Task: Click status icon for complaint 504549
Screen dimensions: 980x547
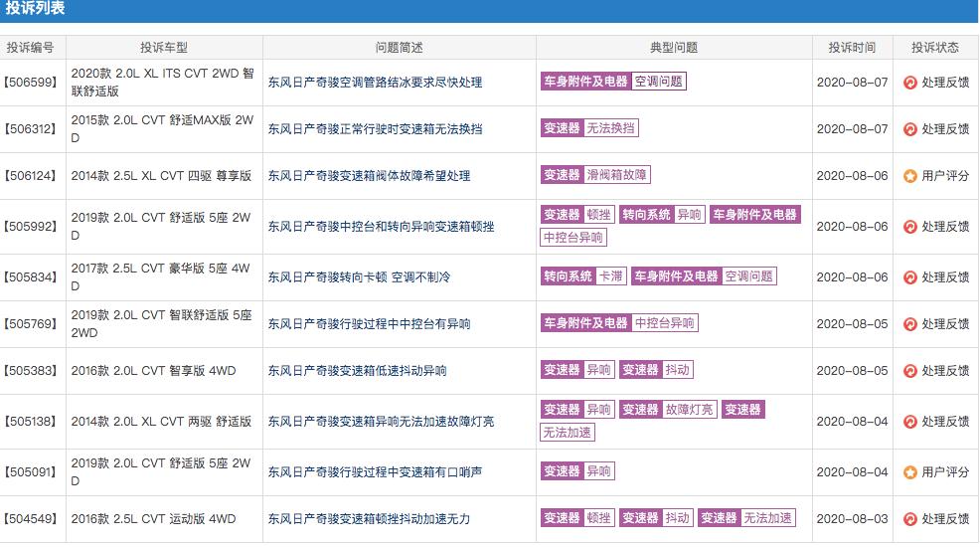Action: pos(910,519)
